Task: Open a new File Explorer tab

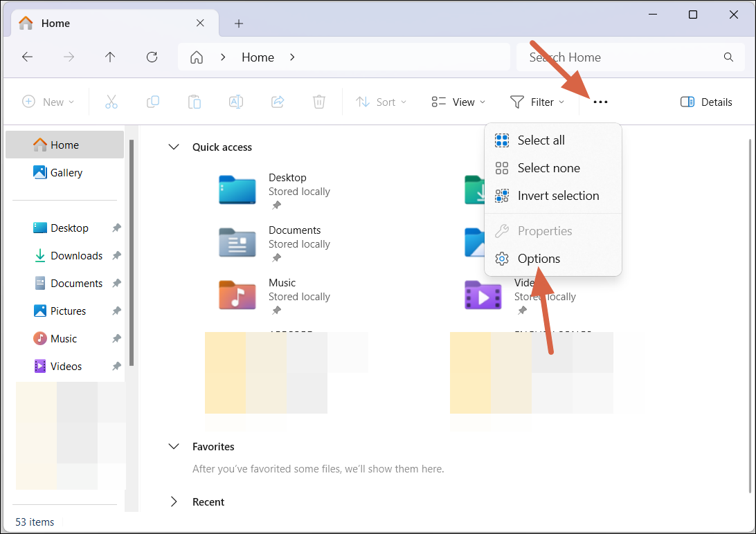Action: (x=238, y=23)
